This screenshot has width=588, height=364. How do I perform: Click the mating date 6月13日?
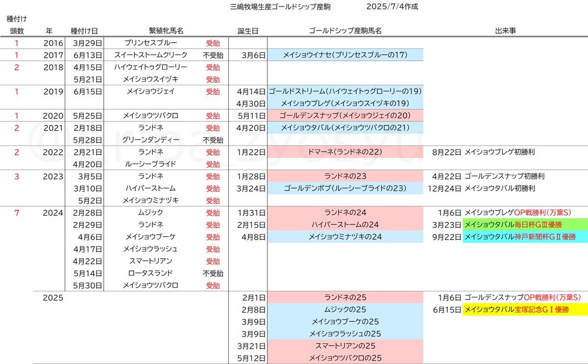(x=87, y=55)
